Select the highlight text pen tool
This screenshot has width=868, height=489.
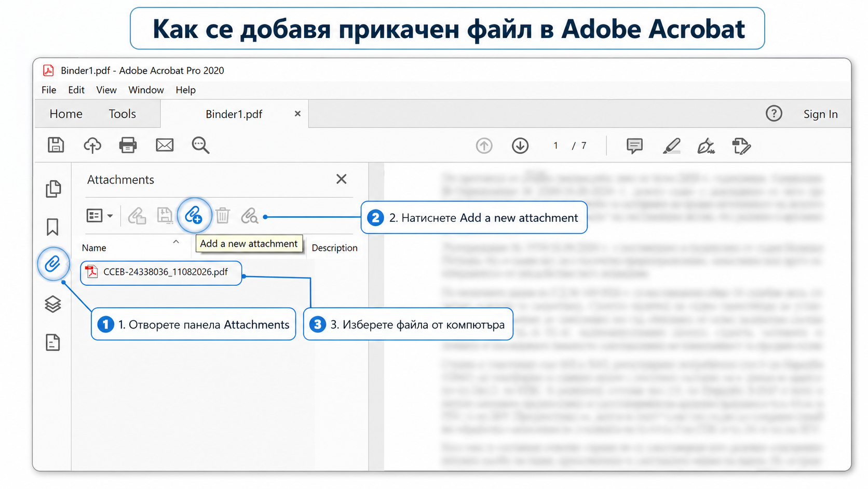click(x=671, y=146)
